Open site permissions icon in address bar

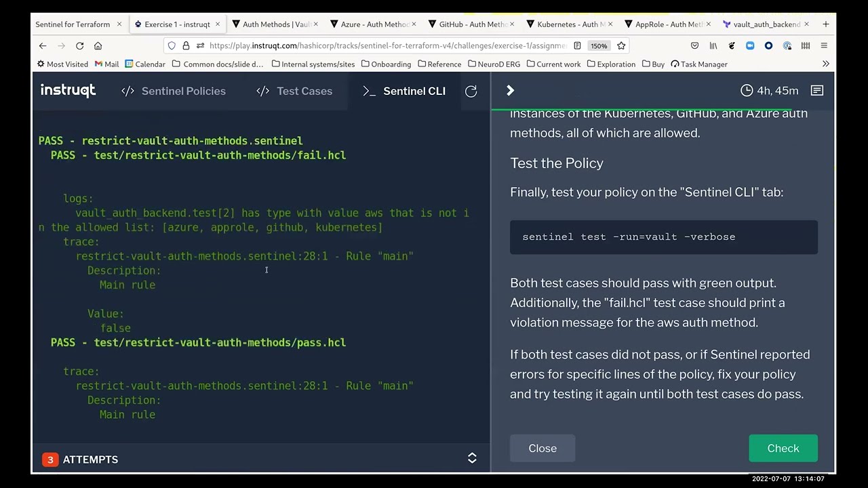pyautogui.click(x=200, y=45)
